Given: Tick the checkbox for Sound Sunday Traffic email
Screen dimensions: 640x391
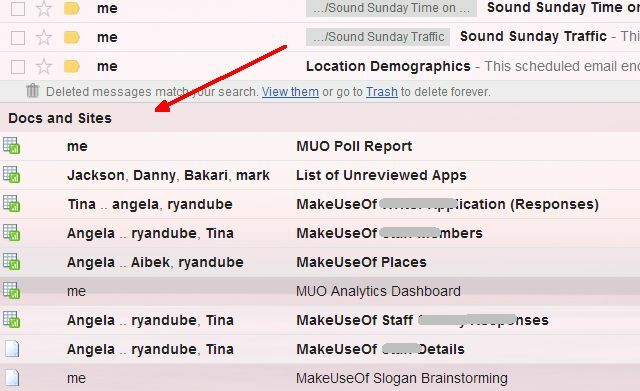Looking at the screenshot, I should pyautogui.click(x=18, y=38).
